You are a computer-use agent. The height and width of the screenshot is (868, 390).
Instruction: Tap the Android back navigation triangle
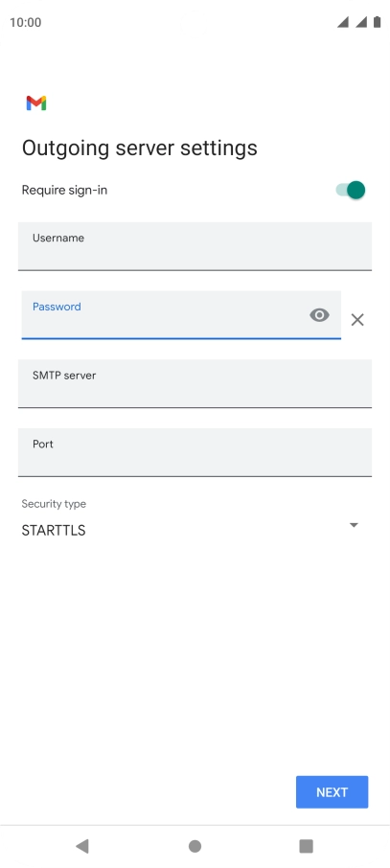click(x=82, y=845)
